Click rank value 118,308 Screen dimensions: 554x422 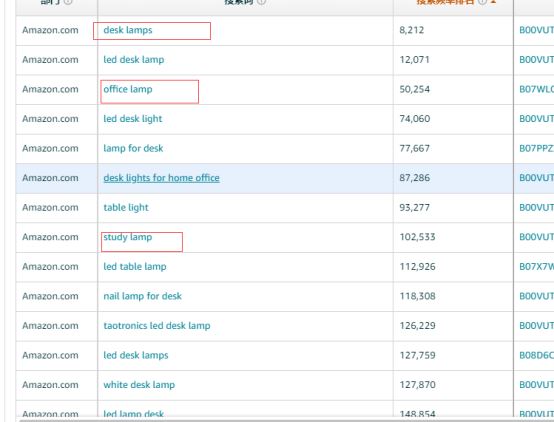point(417,296)
